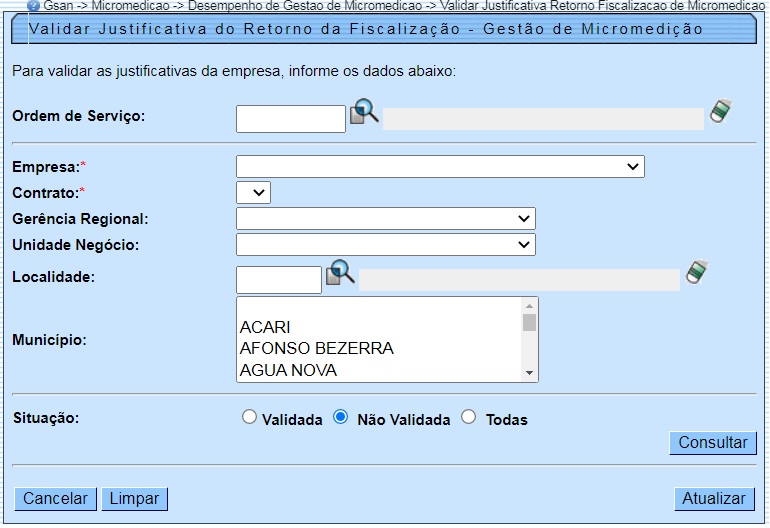Clear Localidade with the eraser icon
Screen dimensions: 770x528
(697, 272)
